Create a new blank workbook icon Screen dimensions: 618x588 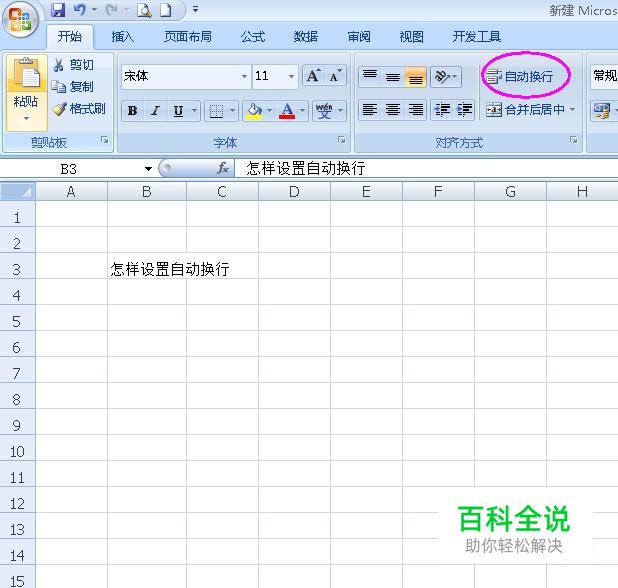pyautogui.click(x=166, y=10)
